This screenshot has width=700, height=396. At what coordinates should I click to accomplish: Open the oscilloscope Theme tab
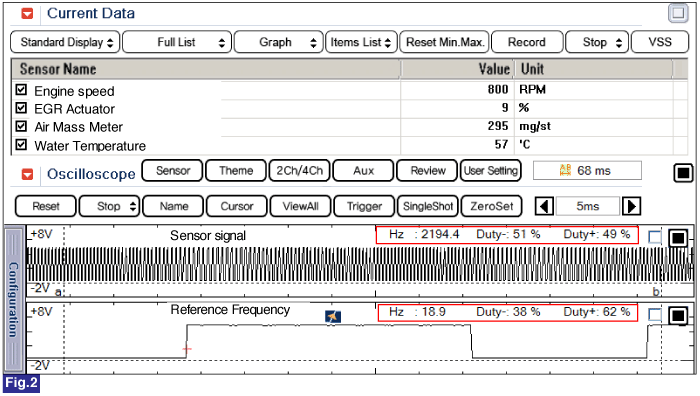236,171
